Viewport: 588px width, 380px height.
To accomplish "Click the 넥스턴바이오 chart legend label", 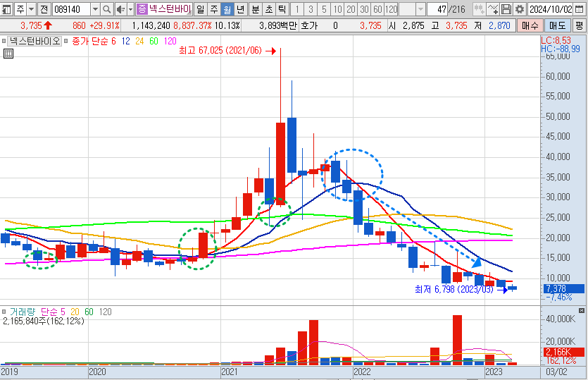I will pyautogui.click(x=35, y=41).
